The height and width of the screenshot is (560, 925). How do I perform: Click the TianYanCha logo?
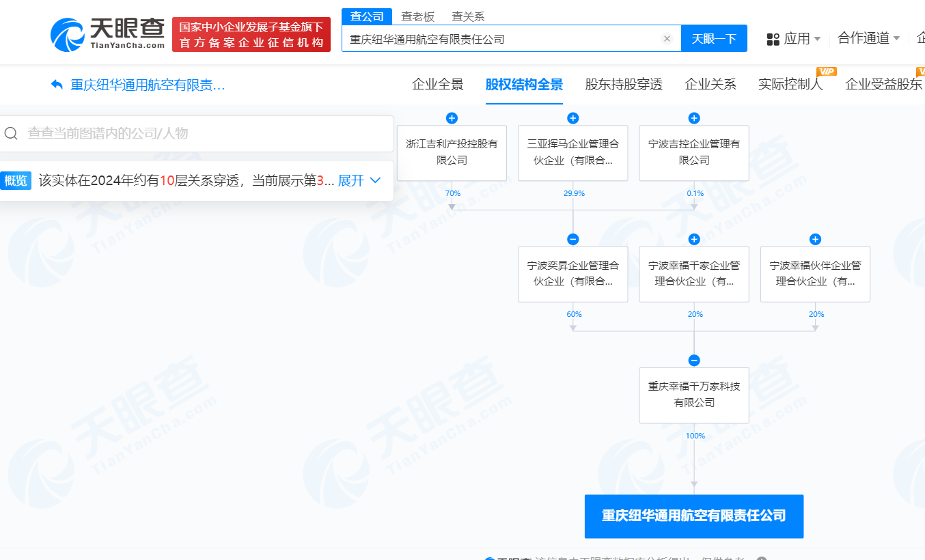108,33
